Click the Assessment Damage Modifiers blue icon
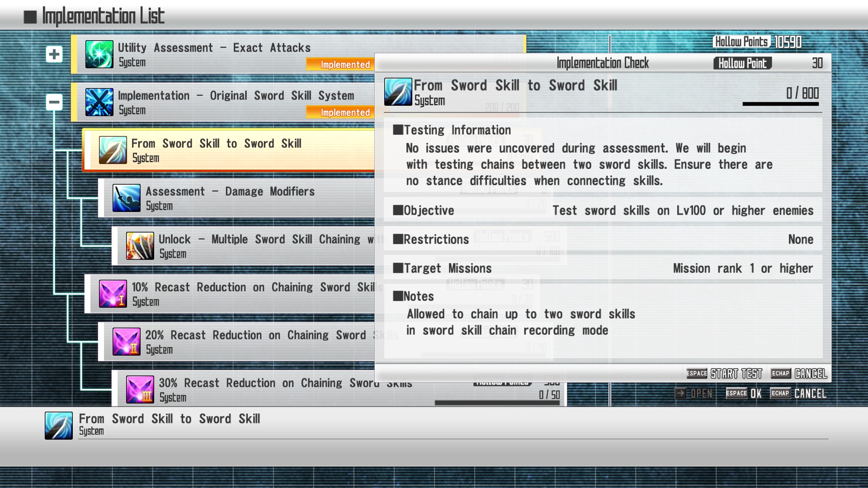Screen dimensions: 868x488 [x=126, y=198]
